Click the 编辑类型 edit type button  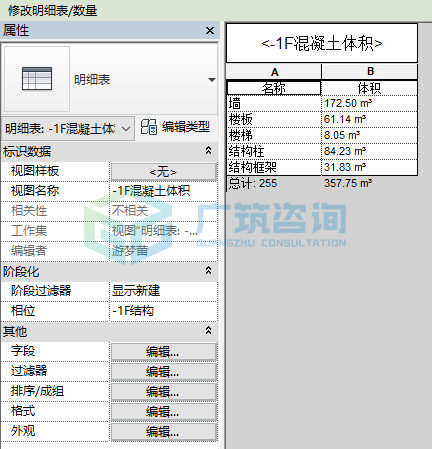[x=175, y=127]
